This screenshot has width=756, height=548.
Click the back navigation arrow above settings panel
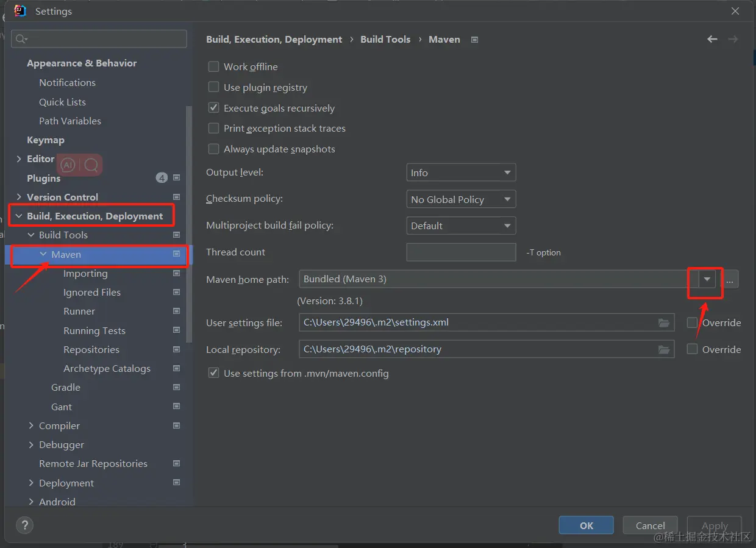[712, 39]
